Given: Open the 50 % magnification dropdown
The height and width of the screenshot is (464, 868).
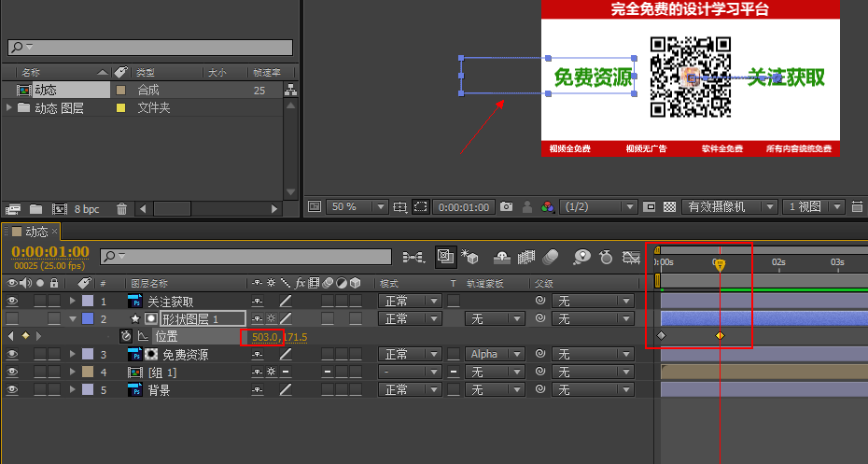Looking at the screenshot, I should 357,207.
